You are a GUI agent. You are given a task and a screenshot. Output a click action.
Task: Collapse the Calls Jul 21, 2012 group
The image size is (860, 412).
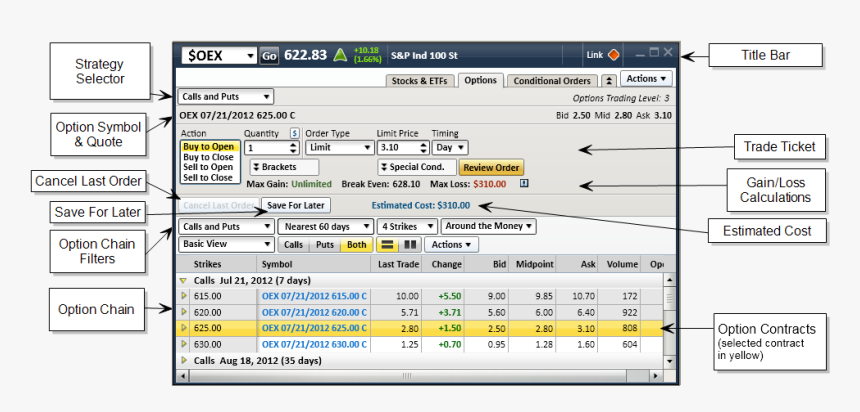(183, 281)
